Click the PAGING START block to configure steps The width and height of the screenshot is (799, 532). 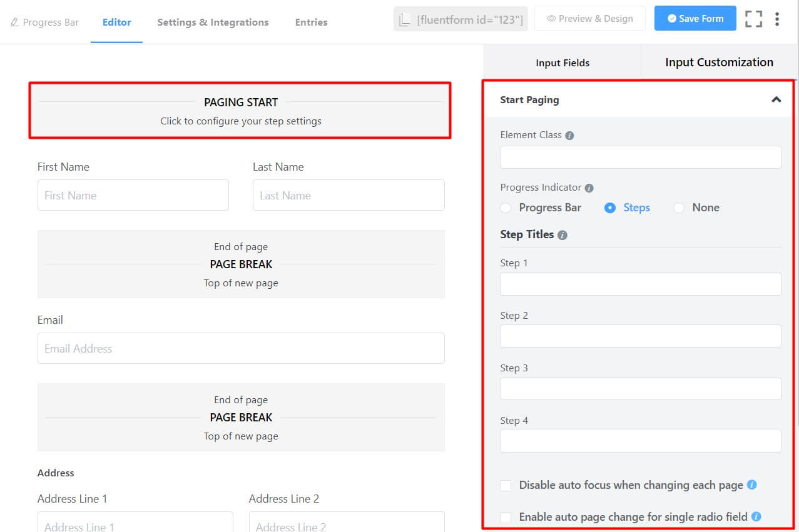pyautogui.click(x=241, y=110)
